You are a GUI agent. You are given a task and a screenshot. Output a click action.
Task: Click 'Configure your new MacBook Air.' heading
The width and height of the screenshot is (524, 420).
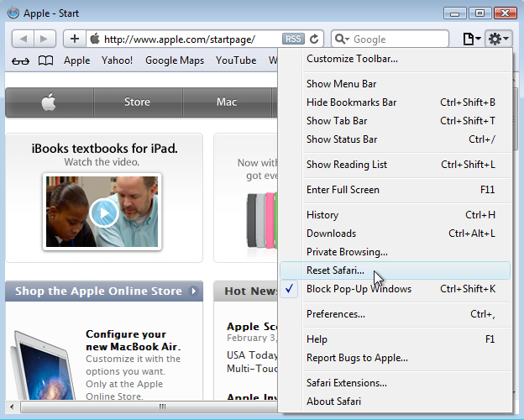[x=133, y=340]
